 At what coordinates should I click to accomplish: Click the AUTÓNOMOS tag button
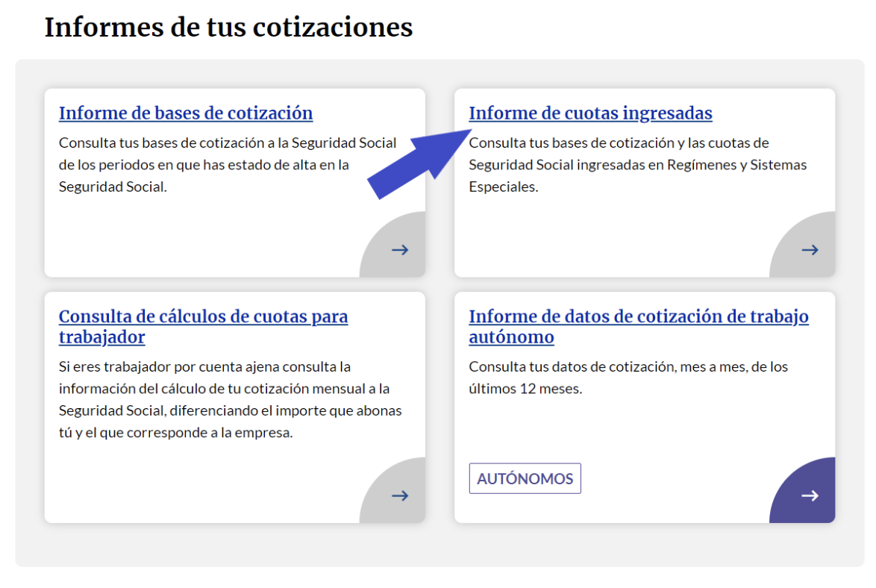[525, 478]
